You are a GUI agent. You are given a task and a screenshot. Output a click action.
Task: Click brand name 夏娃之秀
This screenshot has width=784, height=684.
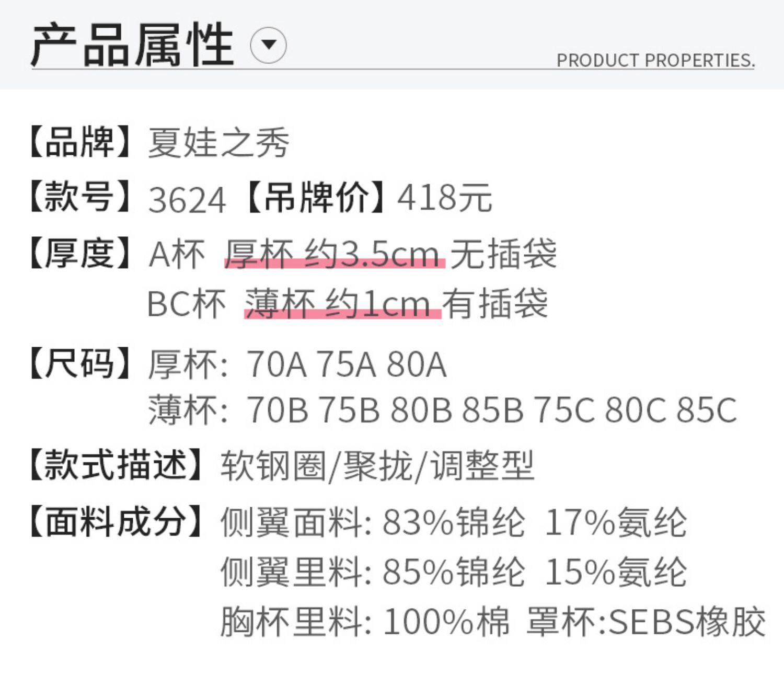tap(218, 143)
